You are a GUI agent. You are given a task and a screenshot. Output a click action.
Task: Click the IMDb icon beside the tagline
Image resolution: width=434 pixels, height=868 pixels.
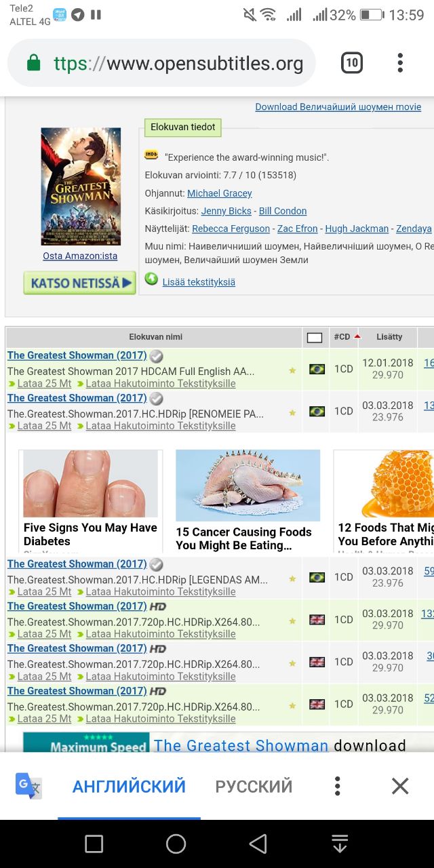pyautogui.click(x=151, y=155)
